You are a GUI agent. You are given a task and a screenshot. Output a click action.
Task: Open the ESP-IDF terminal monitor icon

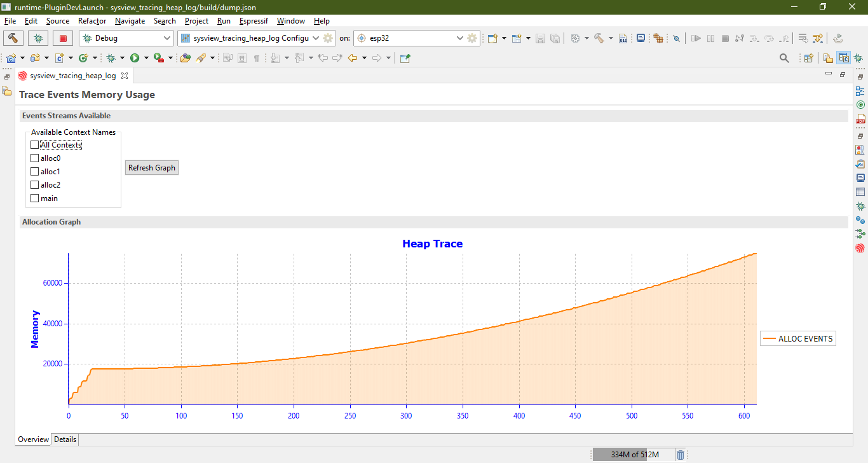click(641, 38)
